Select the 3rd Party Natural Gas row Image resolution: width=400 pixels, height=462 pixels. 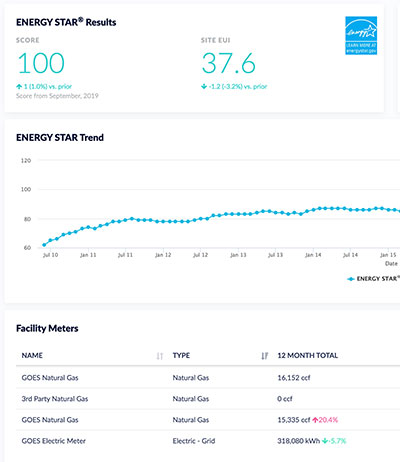click(208, 399)
